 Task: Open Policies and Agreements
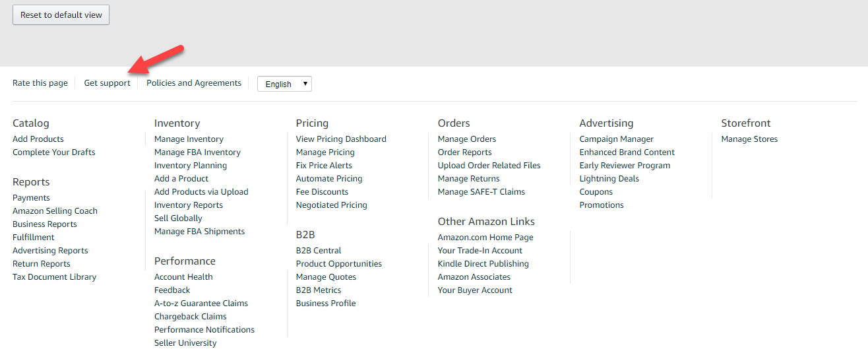pos(194,83)
